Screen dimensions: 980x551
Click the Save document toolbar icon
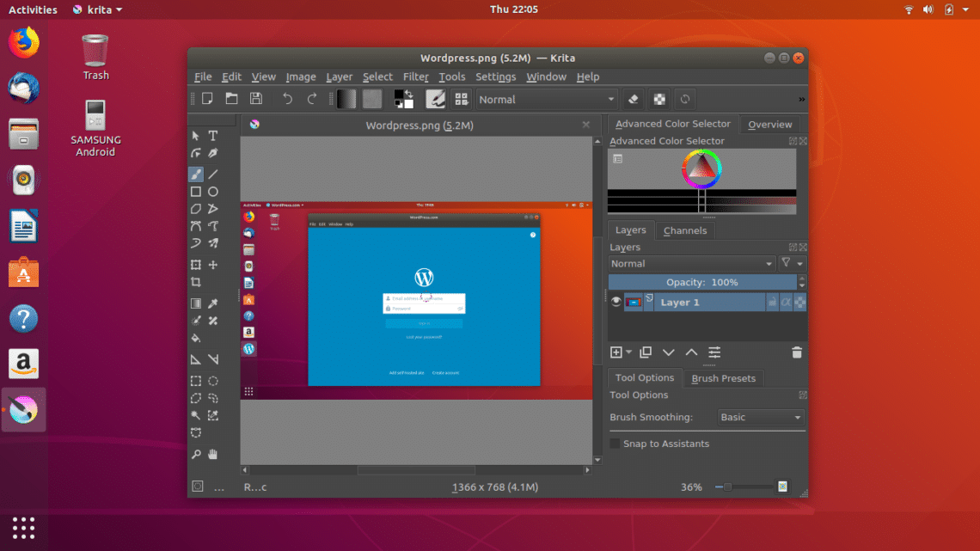(x=255, y=99)
